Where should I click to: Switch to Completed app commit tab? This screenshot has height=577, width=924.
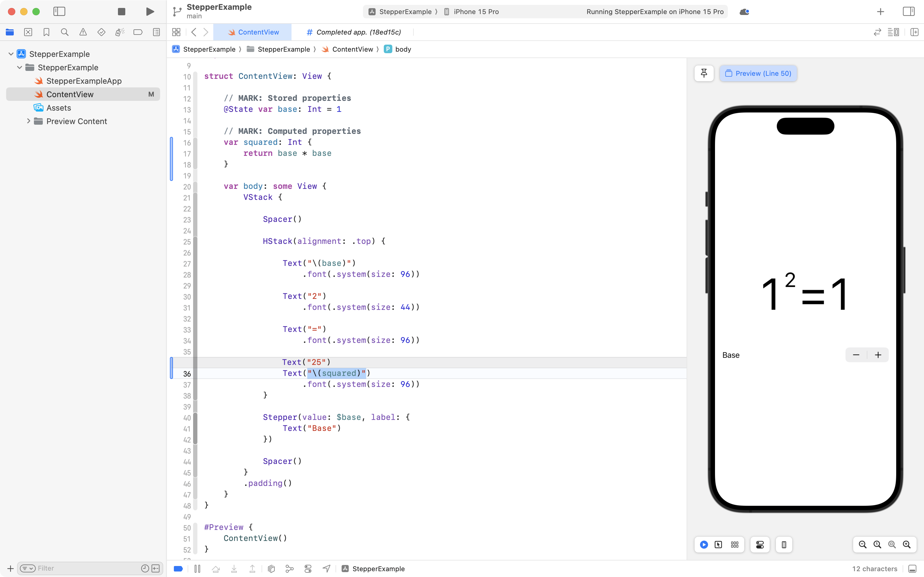point(354,32)
